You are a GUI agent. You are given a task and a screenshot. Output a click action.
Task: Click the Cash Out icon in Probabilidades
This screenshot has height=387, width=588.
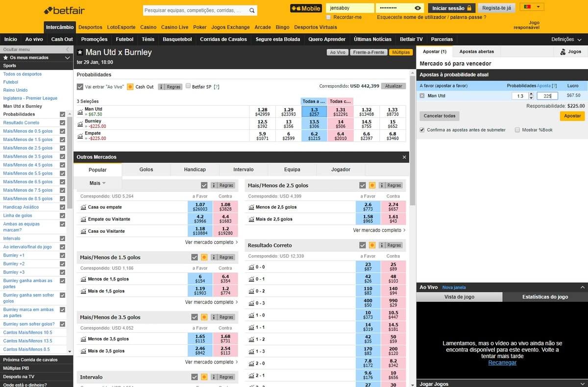coord(130,87)
